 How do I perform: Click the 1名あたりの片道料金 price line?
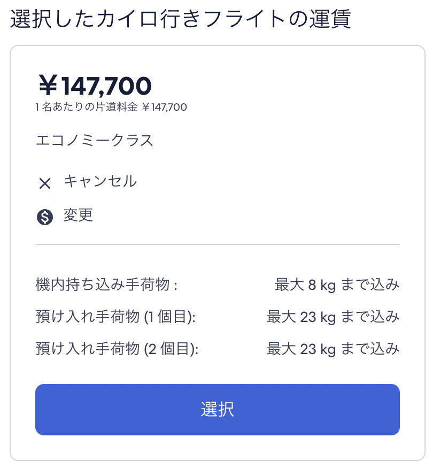[111, 107]
